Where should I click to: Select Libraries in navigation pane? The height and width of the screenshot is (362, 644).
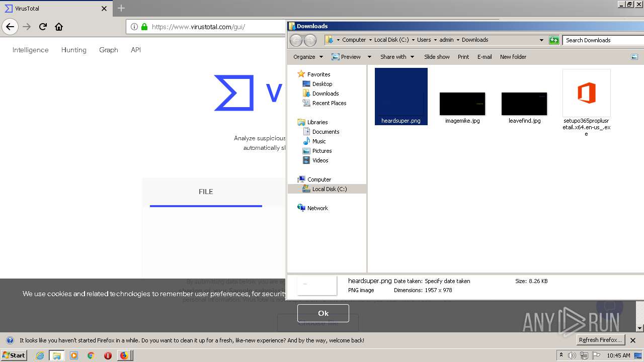[x=317, y=122]
